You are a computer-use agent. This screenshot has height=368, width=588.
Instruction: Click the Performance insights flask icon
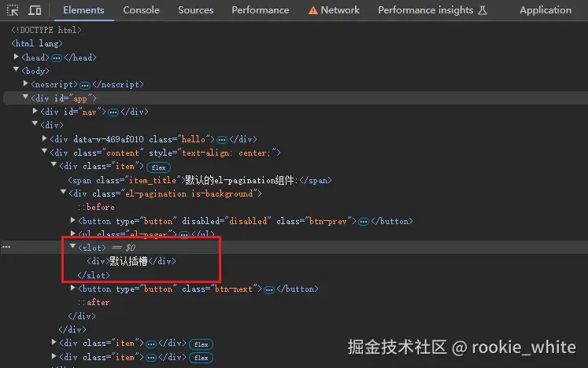pyautogui.click(x=483, y=10)
